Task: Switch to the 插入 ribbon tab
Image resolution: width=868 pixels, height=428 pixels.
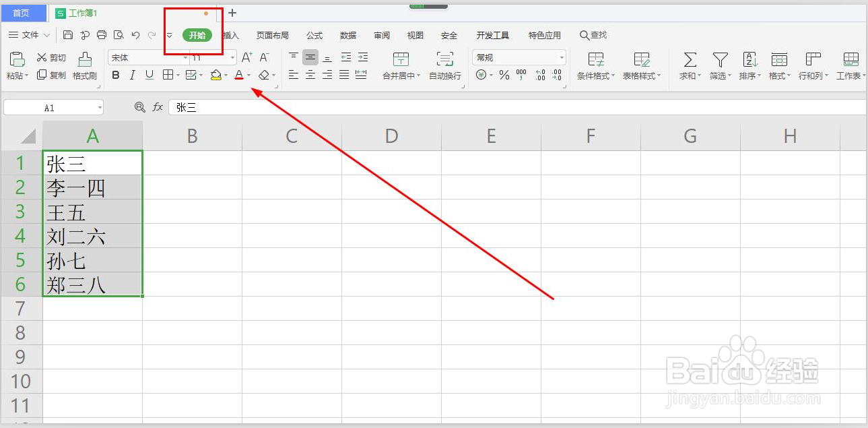Action: (228, 35)
